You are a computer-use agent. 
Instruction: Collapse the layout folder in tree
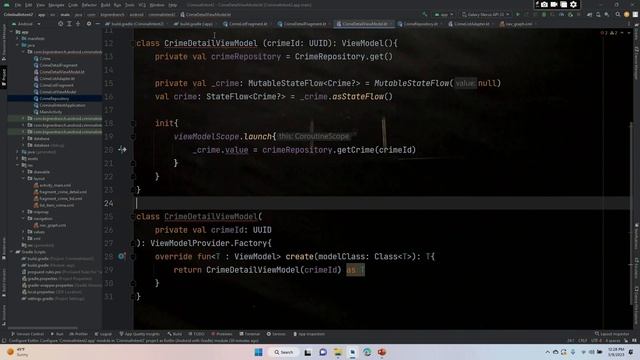(x=23, y=178)
